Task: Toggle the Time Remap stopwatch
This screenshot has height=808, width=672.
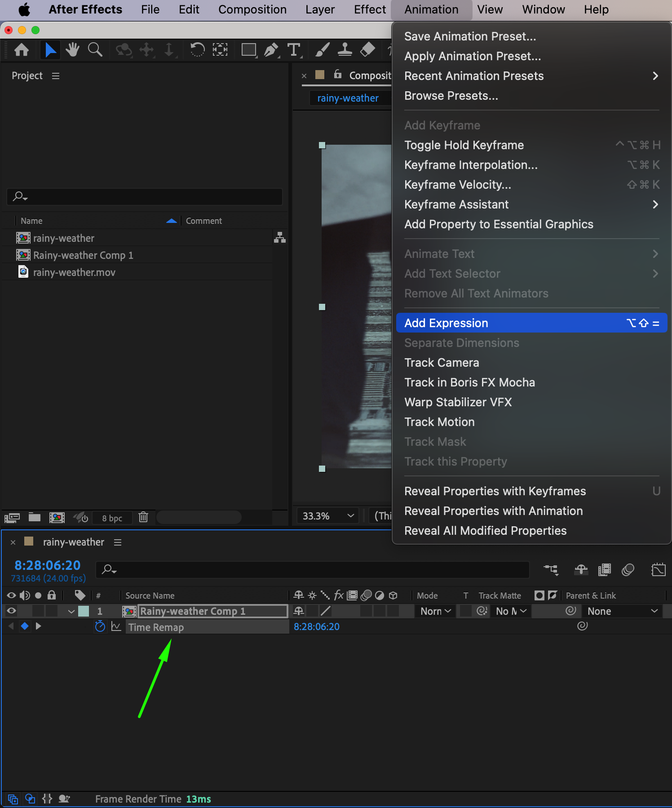Action: click(100, 626)
